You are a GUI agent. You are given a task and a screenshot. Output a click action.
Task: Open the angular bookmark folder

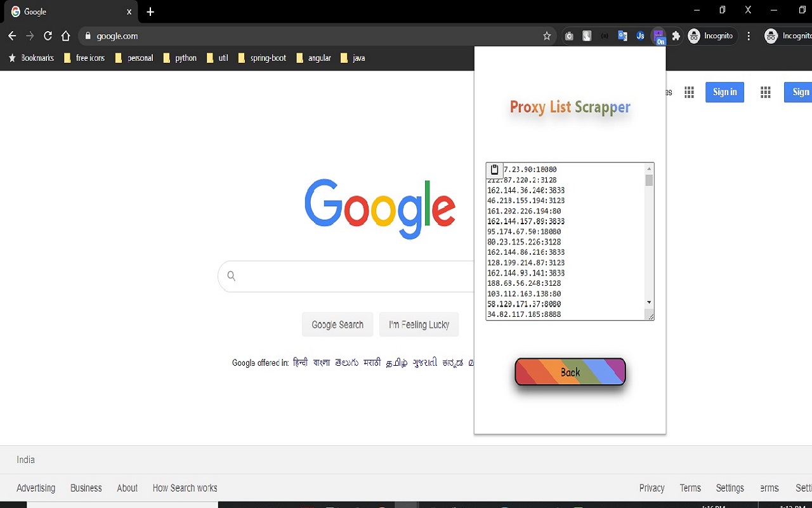point(314,58)
